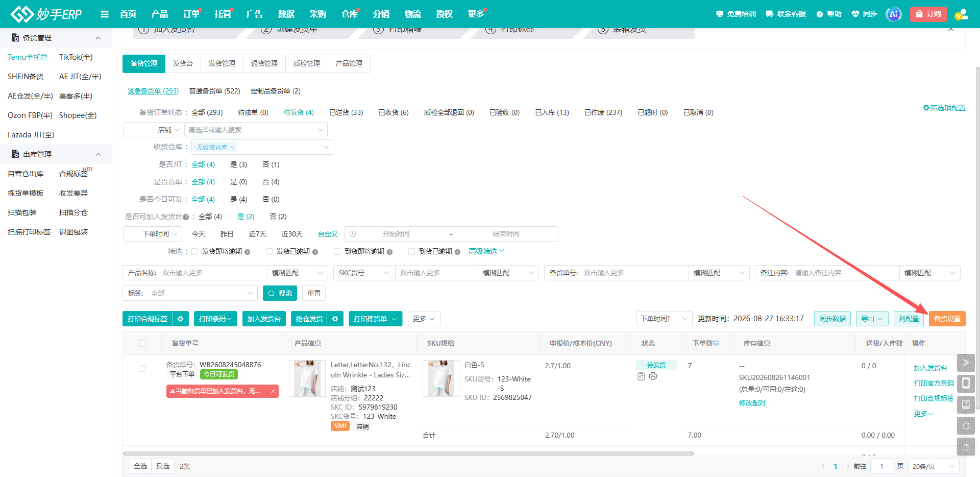Screen dimensions: 980x477
Task: Open the first product thumbnail image
Action: coord(307,378)
